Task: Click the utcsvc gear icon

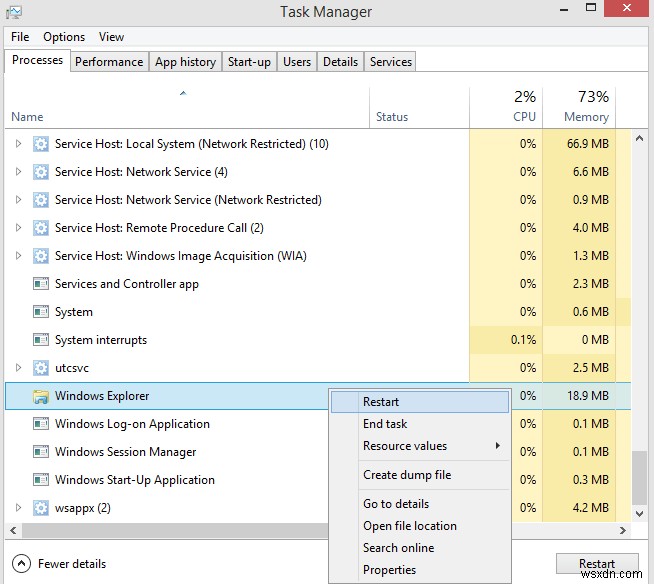Action: pyautogui.click(x=40, y=368)
